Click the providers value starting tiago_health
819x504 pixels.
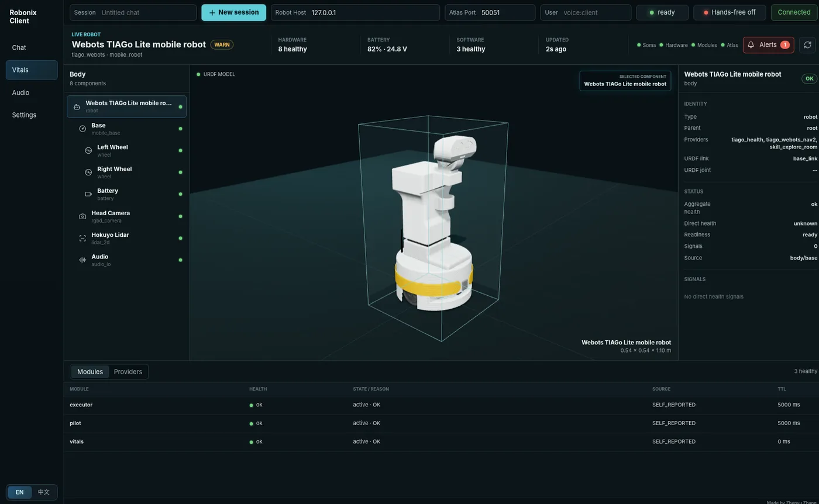[x=775, y=143]
